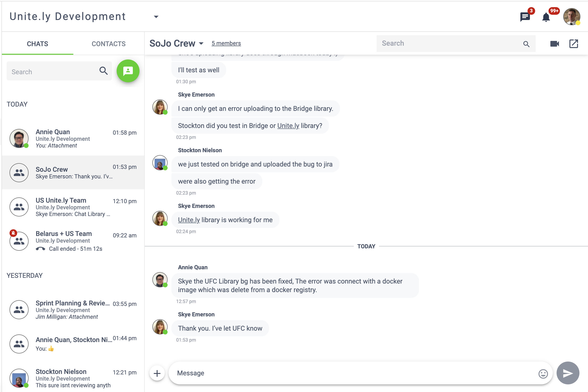588x392 pixels.
Task: Open the US Unite.ly Team chat
Action: coord(73,207)
